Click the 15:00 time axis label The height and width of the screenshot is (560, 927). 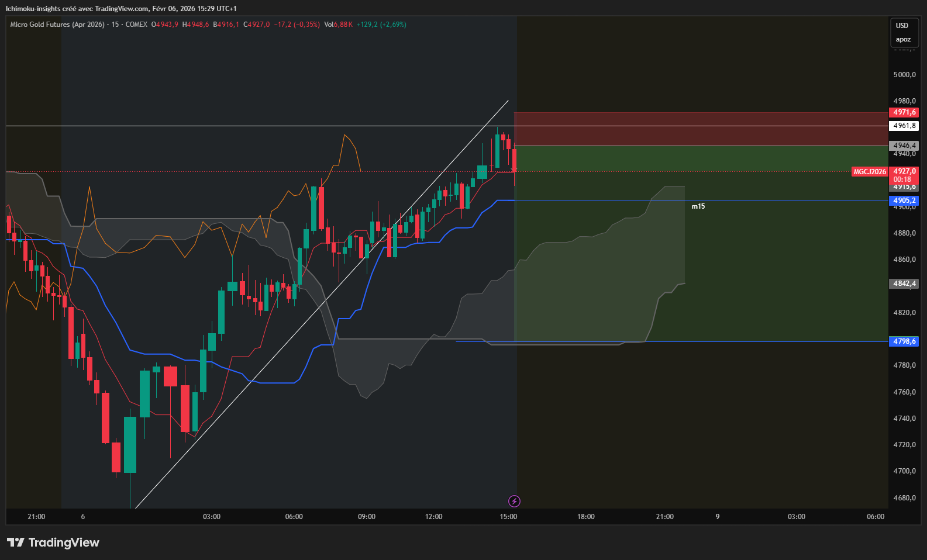pyautogui.click(x=508, y=517)
